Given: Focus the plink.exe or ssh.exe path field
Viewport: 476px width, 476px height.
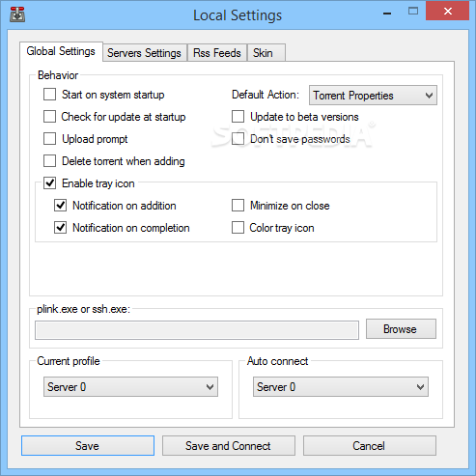Looking at the screenshot, I should tap(197, 330).
